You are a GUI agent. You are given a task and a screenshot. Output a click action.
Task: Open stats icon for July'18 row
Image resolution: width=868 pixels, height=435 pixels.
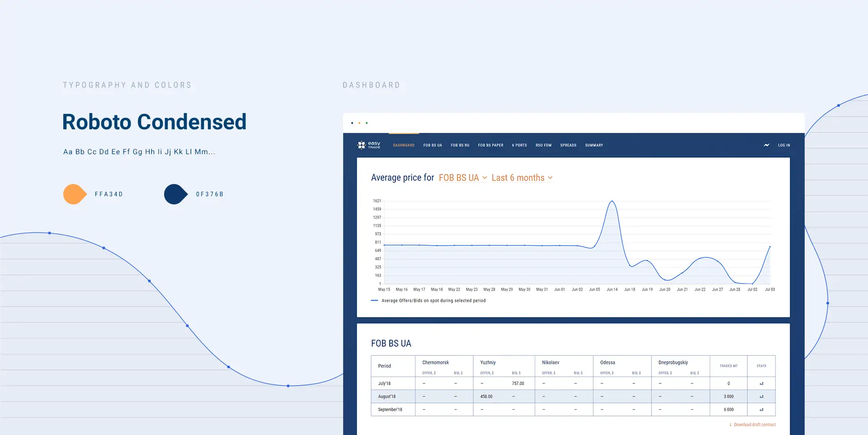click(x=761, y=383)
